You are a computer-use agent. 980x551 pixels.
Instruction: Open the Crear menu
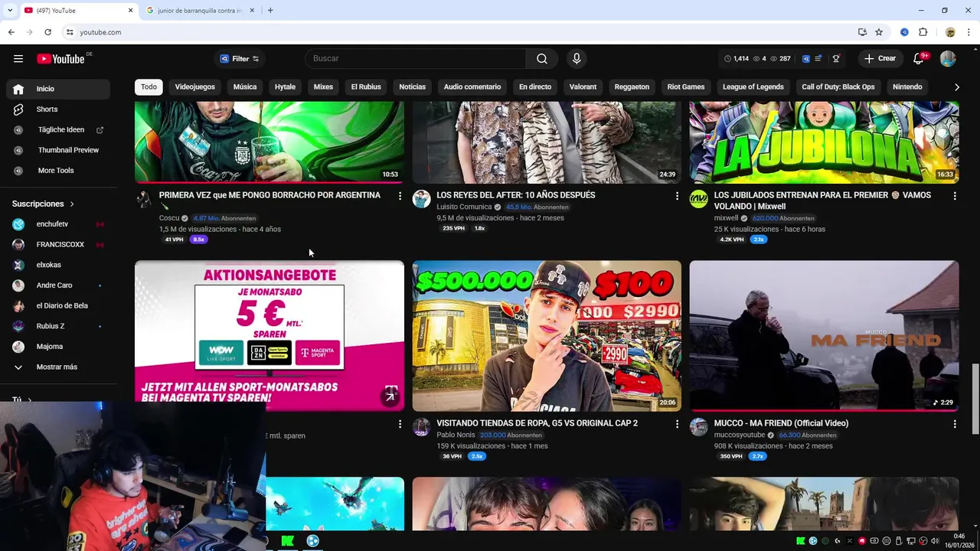click(x=880, y=59)
